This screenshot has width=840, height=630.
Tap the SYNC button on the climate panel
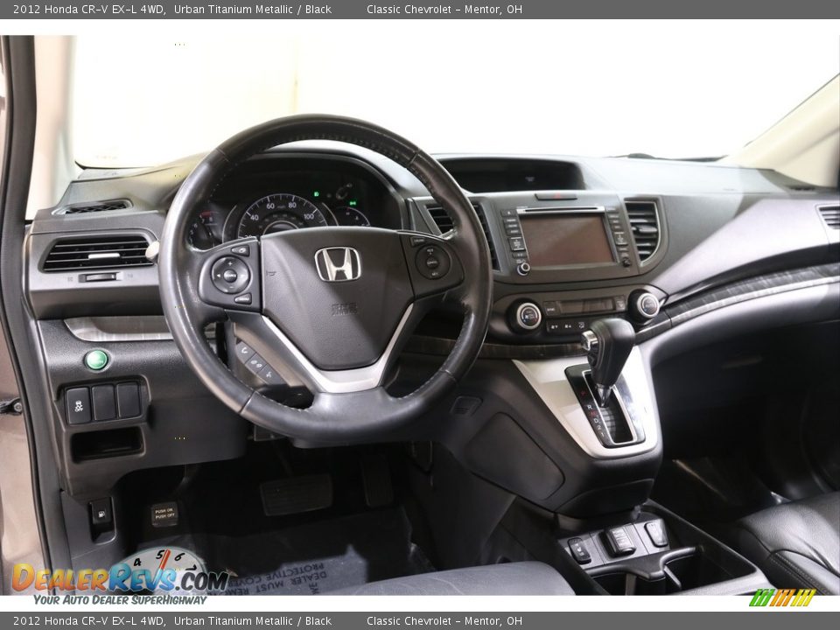click(550, 309)
